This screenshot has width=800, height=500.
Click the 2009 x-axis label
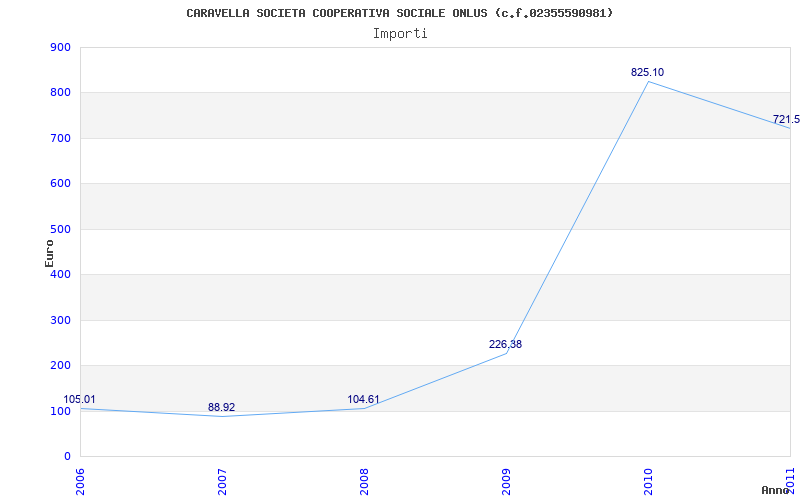click(x=506, y=482)
